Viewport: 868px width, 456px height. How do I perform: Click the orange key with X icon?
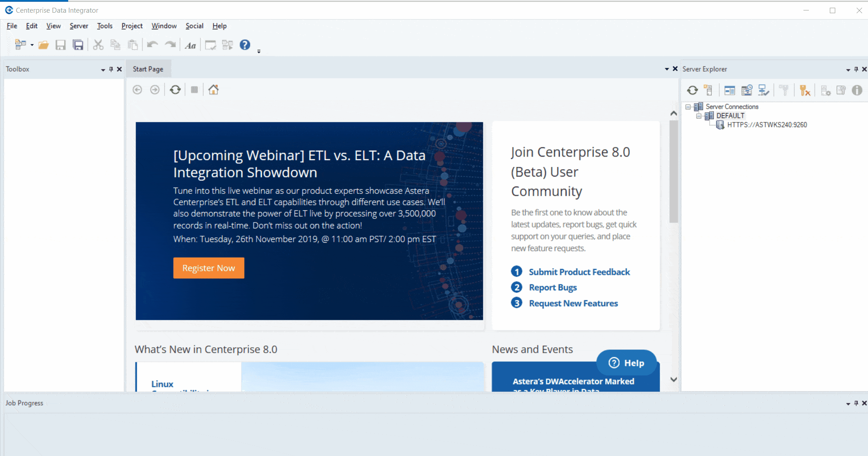point(805,91)
